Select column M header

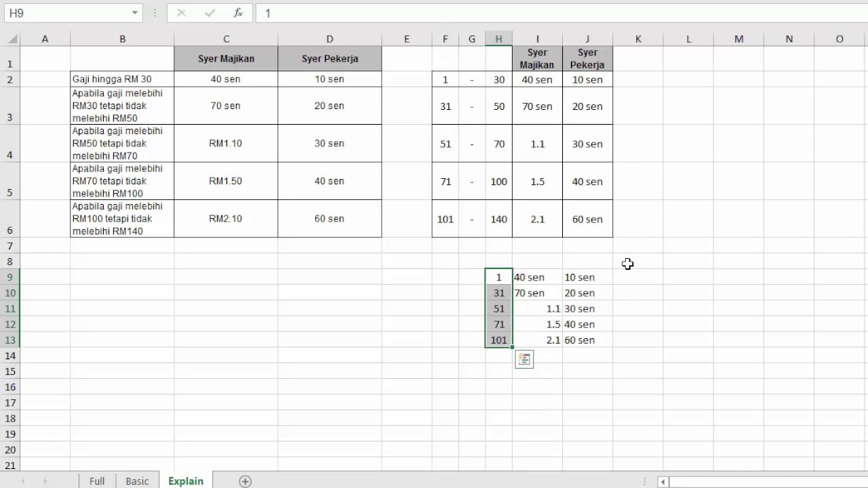(x=738, y=39)
